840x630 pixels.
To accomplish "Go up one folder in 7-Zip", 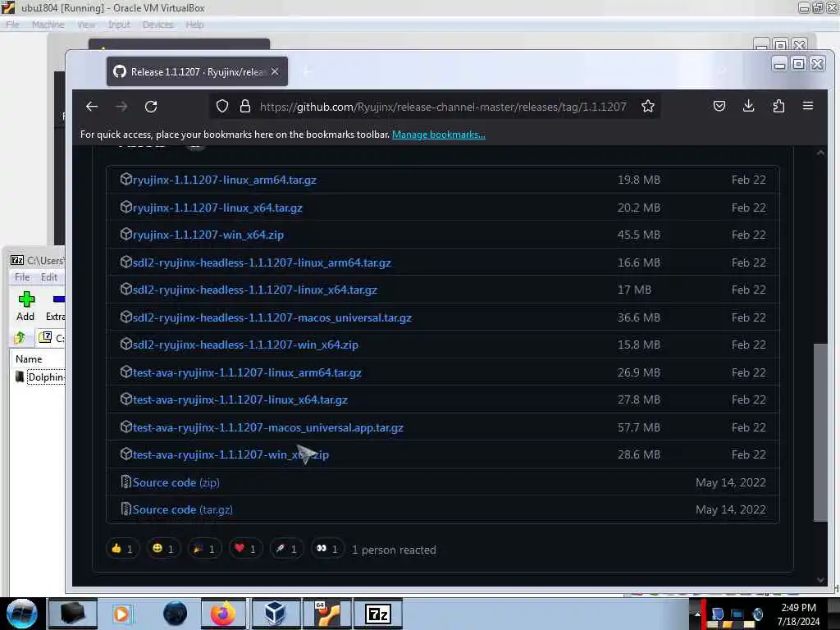I will (20, 338).
